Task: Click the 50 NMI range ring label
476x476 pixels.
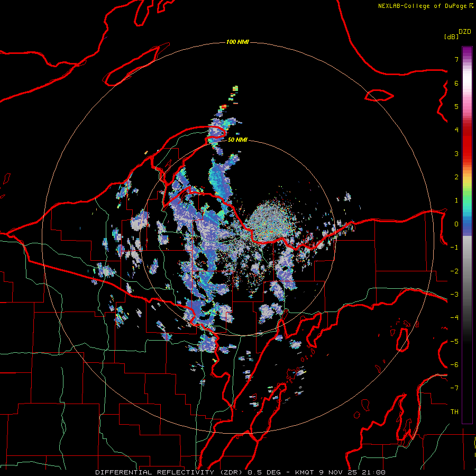Action: coord(237,140)
